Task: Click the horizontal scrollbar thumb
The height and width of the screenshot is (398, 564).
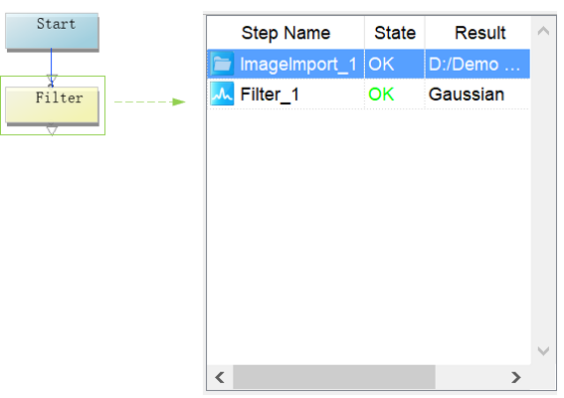Action: (x=334, y=377)
